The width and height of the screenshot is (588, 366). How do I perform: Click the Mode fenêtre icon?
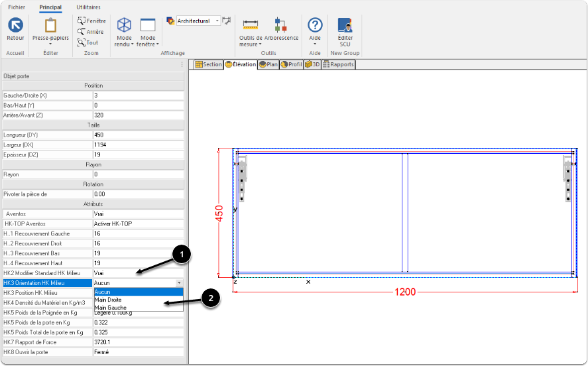[x=147, y=26]
